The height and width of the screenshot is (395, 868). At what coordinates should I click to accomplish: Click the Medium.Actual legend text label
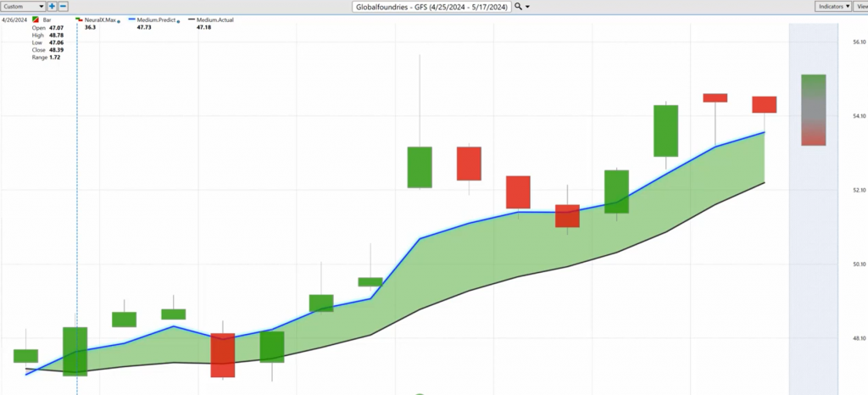(x=215, y=18)
